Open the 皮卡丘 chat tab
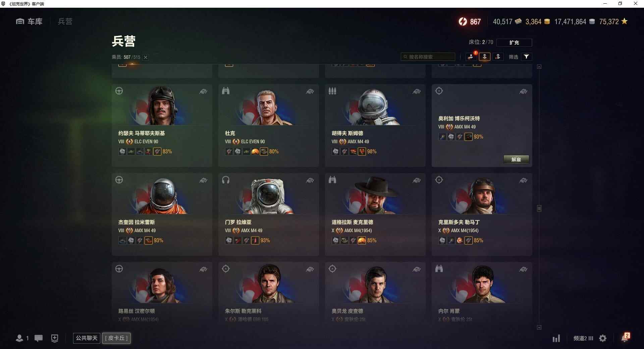 click(116, 338)
